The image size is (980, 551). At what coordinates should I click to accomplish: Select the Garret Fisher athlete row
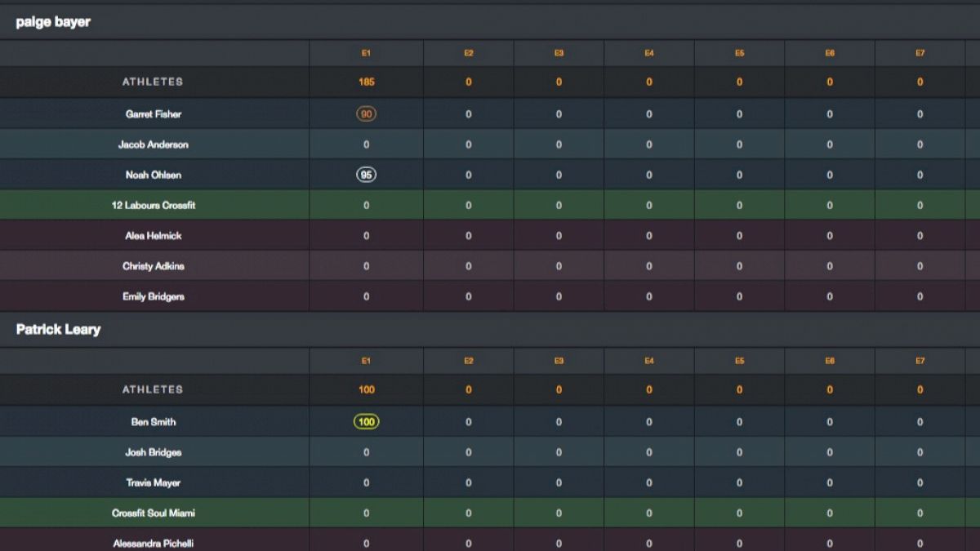[x=490, y=114]
